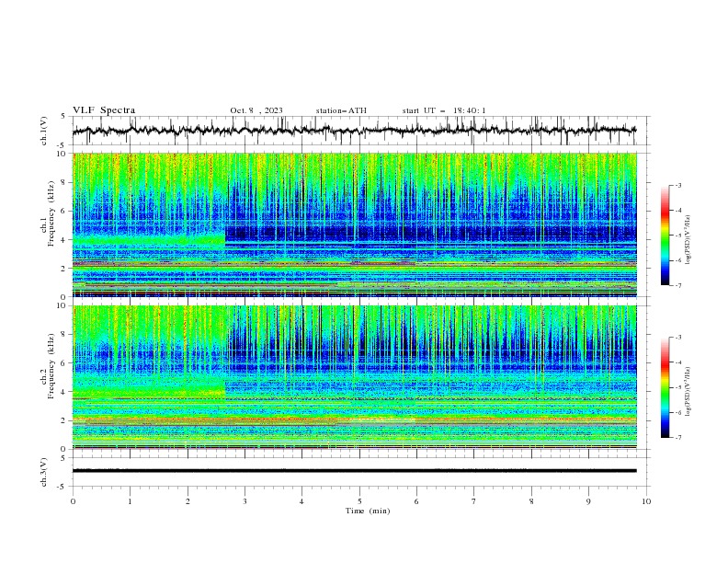Click inside the ch.1 spectrogram panel
The image size is (728, 563).
[x=355, y=224]
